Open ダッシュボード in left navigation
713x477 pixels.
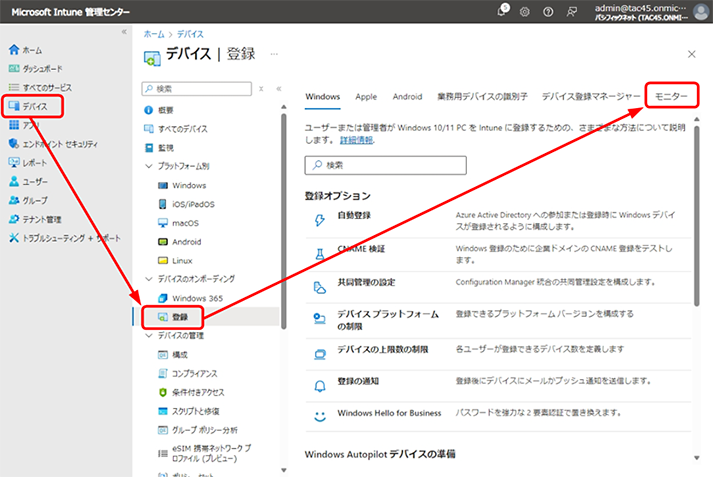35,69
